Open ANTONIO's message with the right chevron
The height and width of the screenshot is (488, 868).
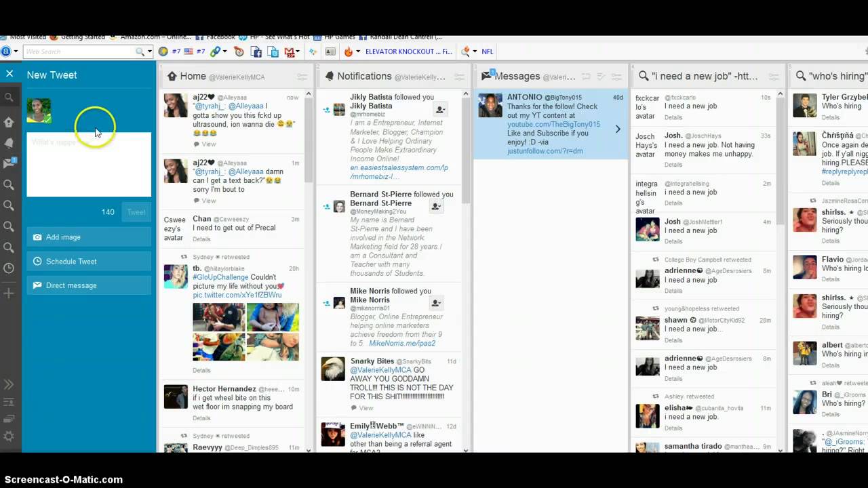[x=617, y=129]
